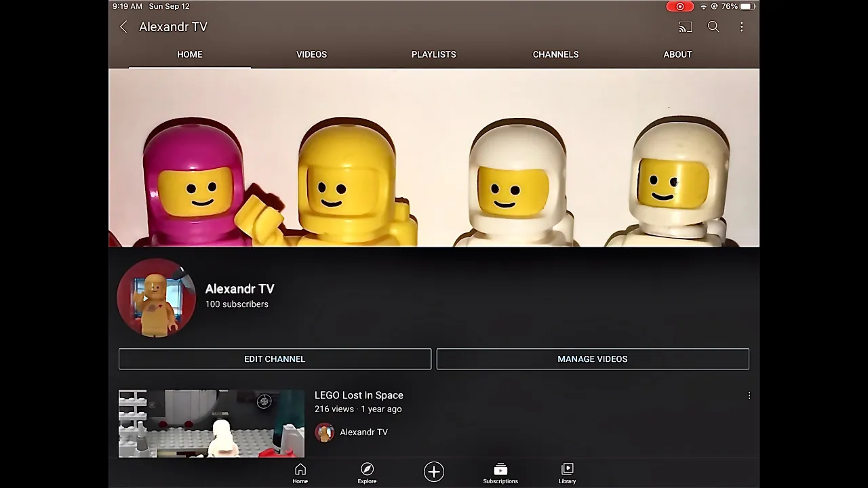Tap the Sun Sep 12 date

point(170,6)
